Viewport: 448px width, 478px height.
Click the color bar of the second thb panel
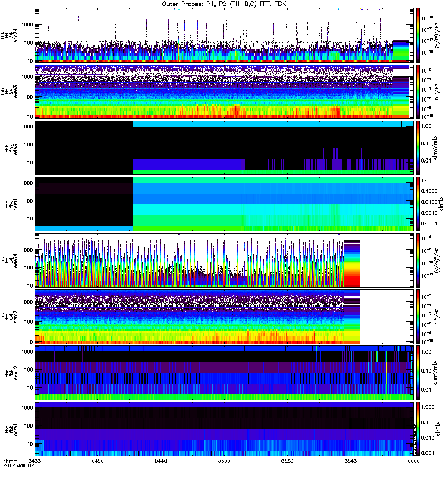[418, 91]
